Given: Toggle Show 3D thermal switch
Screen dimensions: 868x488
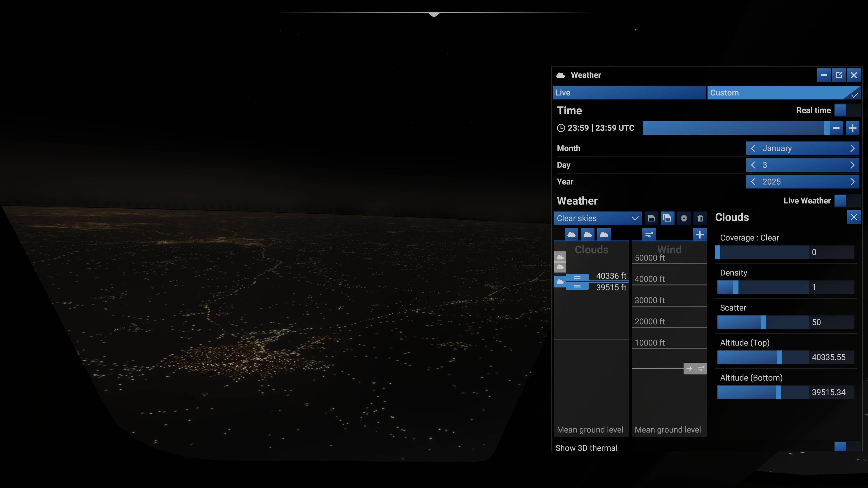Looking at the screenshot, I should (847, 447).
